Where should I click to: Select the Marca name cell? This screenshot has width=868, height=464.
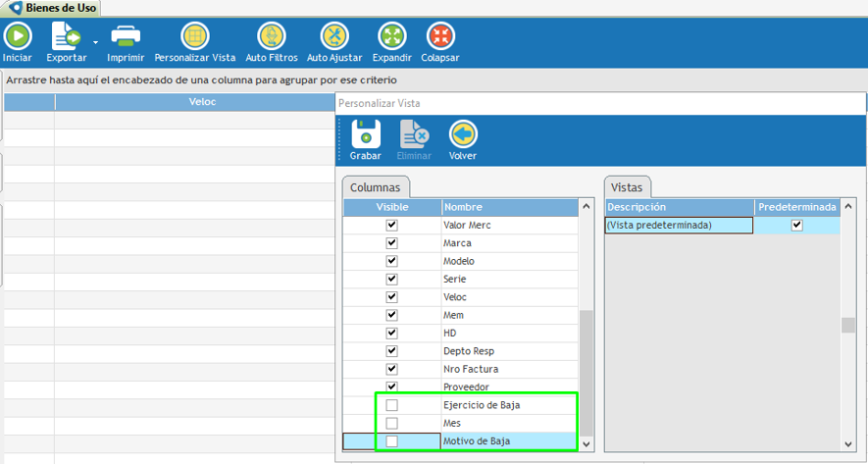510,243
